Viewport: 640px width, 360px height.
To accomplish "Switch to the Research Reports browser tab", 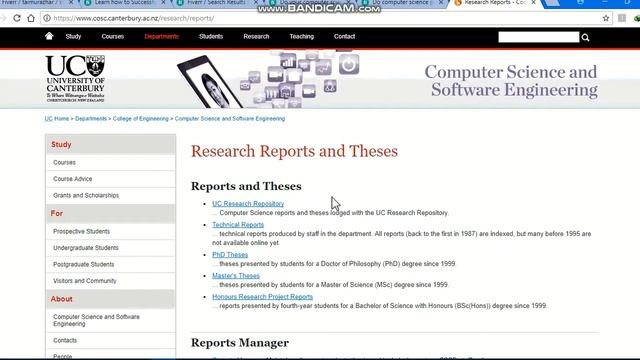I will coord(494,3).
